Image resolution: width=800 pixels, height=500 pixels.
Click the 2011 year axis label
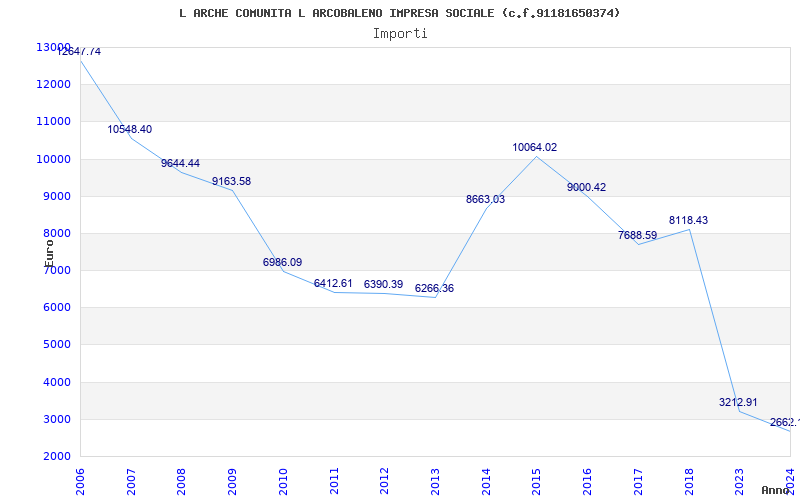334,481
